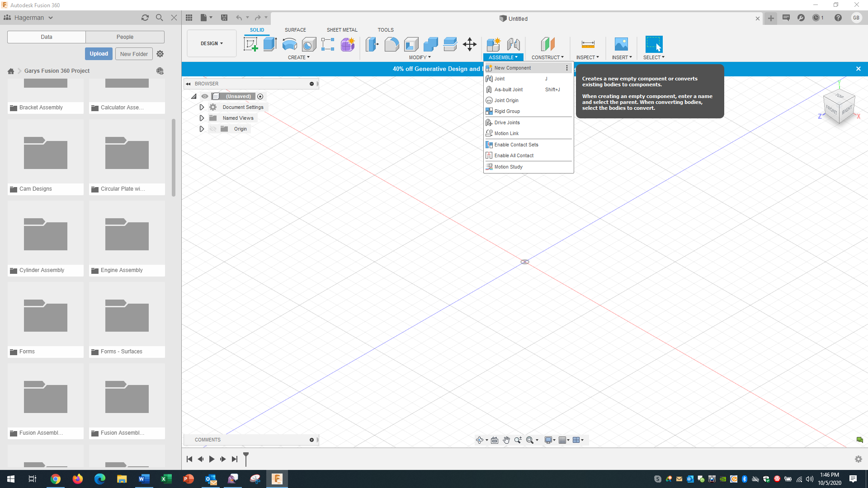Enable All Contact in the menu
The height and width of the screenshot is (488, 868).
coord(514,155)
